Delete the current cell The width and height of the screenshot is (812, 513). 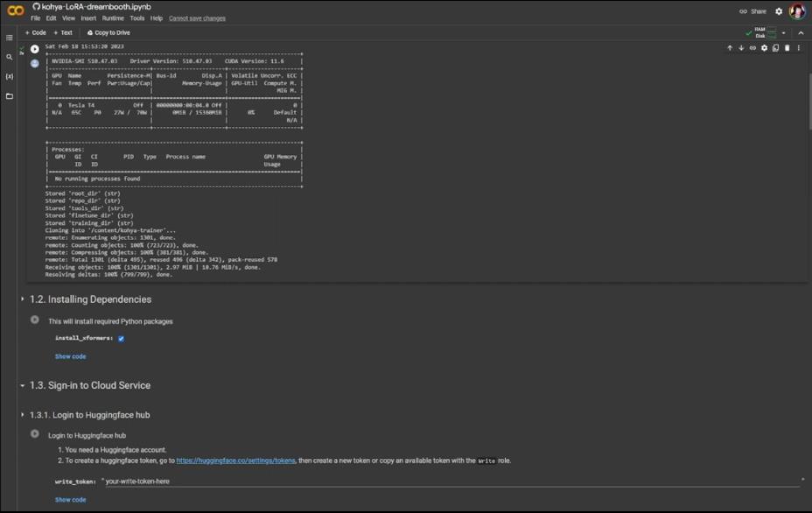click(787, 48)
